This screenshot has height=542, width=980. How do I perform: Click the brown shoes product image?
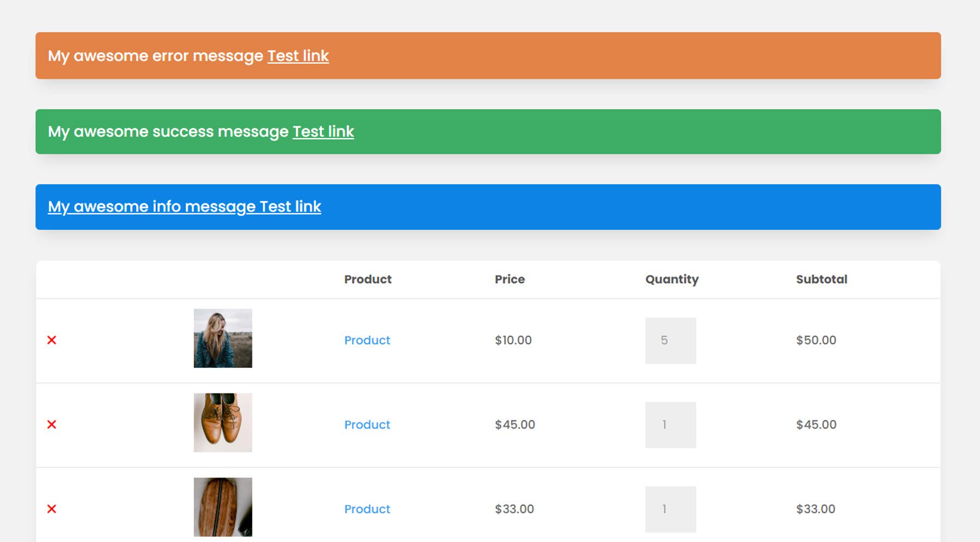[x=223, y=422]
